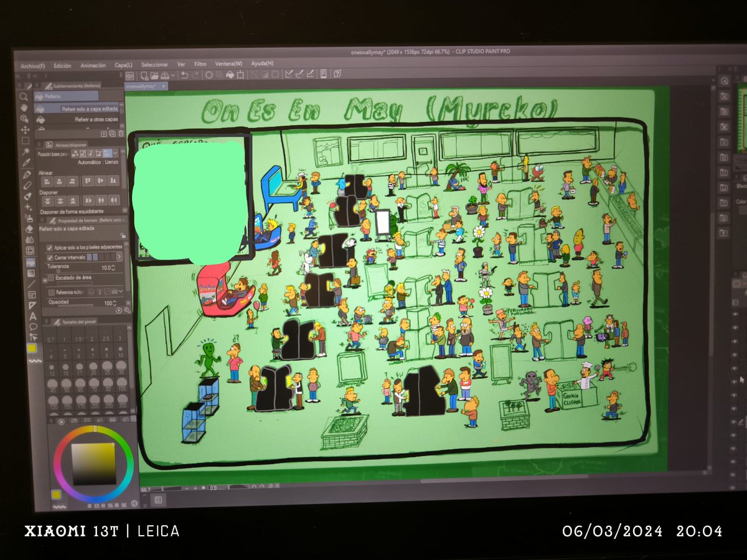747x560 pixels.
Task: Select the Fill bucket tool
Action: [31, 263]
